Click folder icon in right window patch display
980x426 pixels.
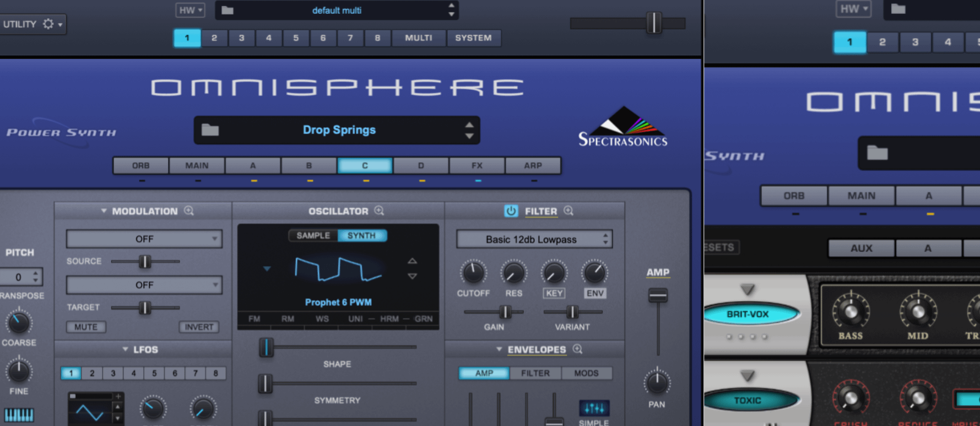877,153
